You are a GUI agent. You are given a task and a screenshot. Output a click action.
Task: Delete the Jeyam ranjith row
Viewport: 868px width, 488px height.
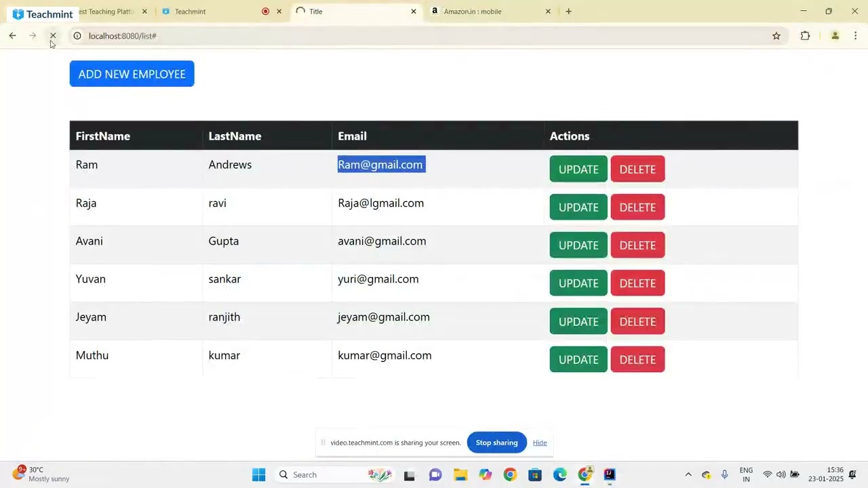(637, 321)
